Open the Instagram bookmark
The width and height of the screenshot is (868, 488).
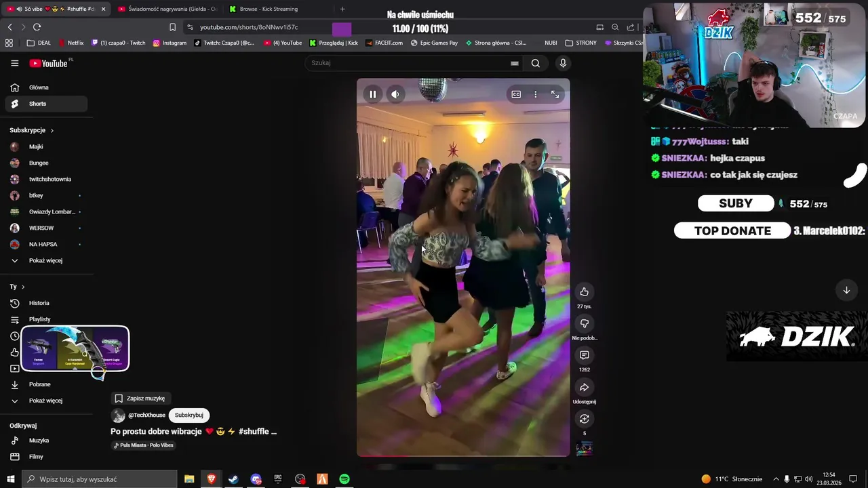pyautogui.click(x=170, y=43)
